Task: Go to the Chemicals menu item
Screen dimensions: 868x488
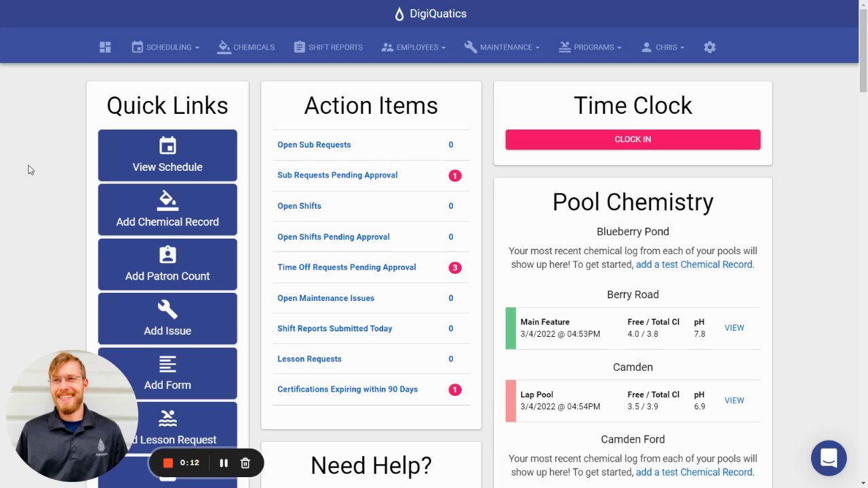Action: coord(246,47)
